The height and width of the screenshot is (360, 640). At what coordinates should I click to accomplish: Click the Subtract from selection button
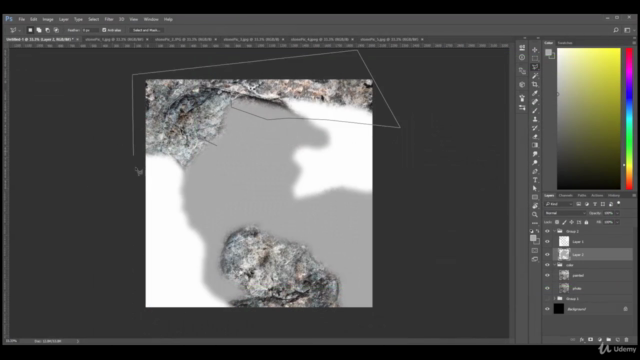(47, 30)
